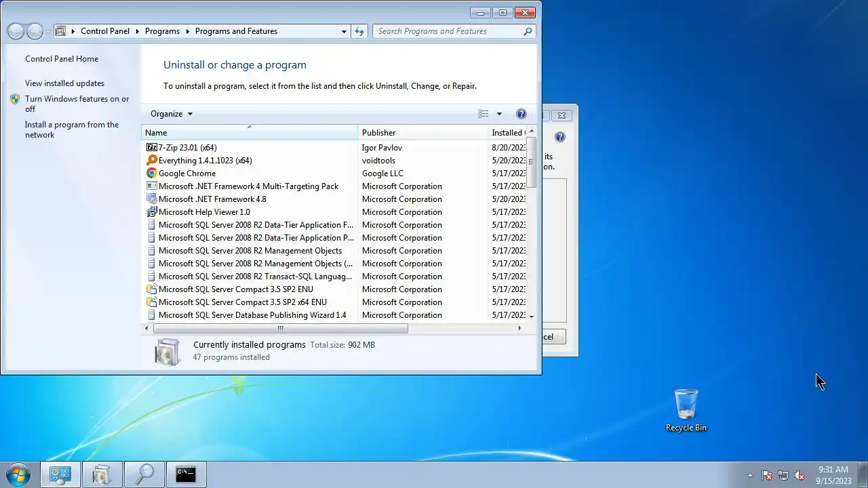Image resolution: width=868 pixels, height=488 pixels.
Task: Click the .NET Framework 4 Multi-Targeting Pack icon
Action: 152,186
